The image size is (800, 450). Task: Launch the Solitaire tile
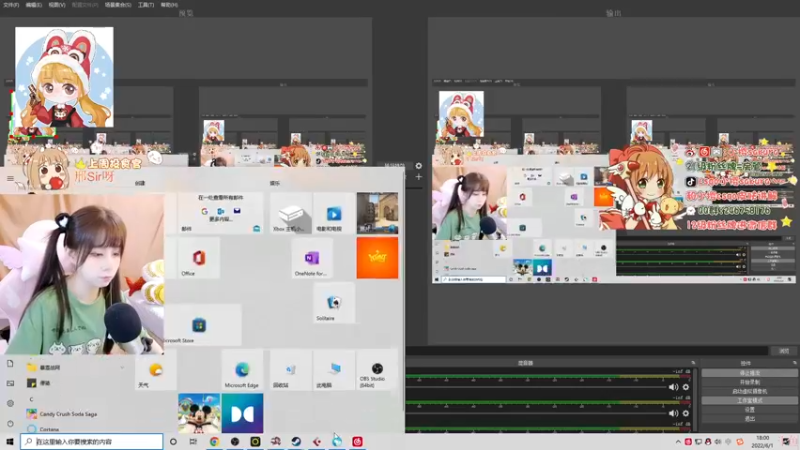click(x=334, y=303)
